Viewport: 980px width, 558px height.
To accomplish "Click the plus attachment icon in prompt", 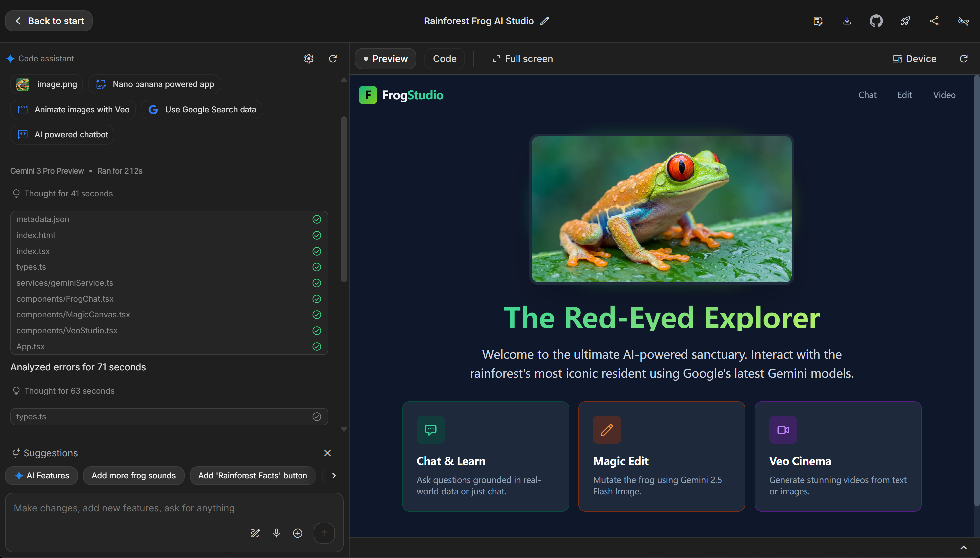I will 298,533.
